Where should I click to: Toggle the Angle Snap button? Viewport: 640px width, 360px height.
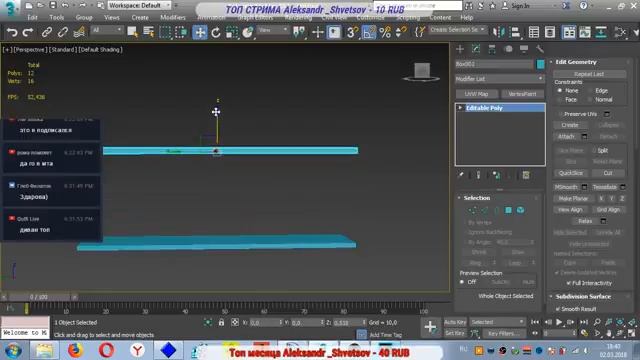(368, 32)
